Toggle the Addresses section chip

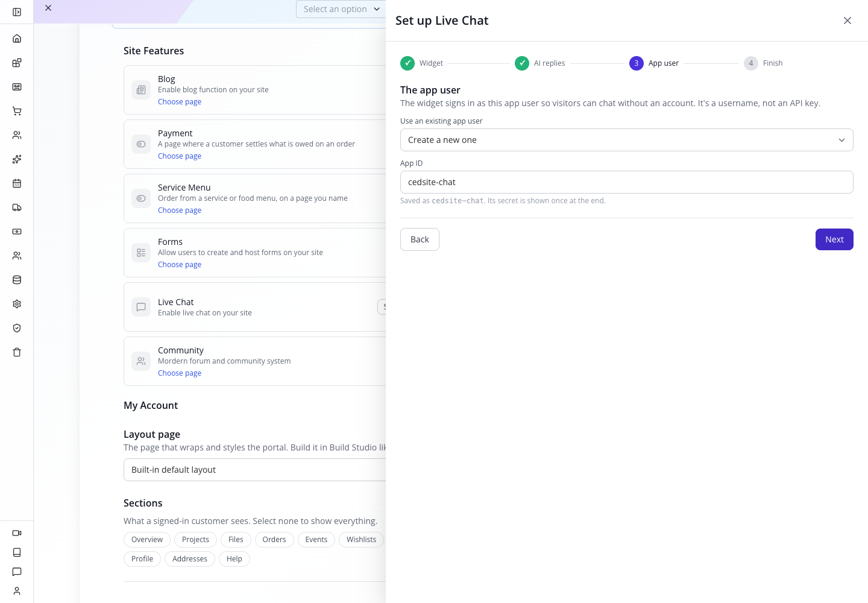coord(190,559)
